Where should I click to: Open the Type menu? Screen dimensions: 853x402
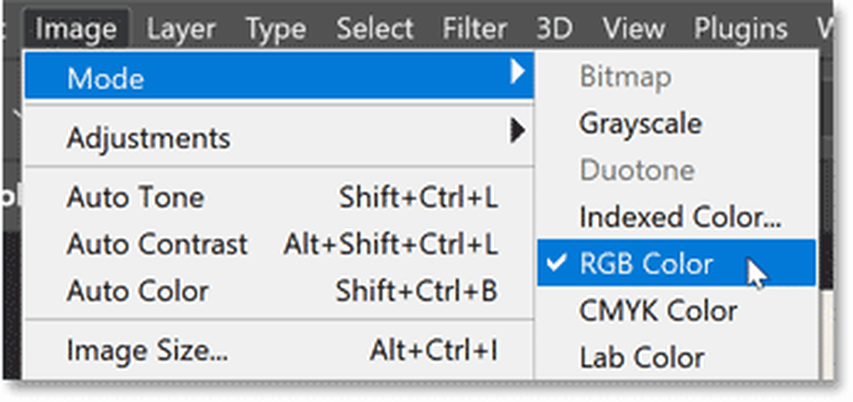click(276, 29)
